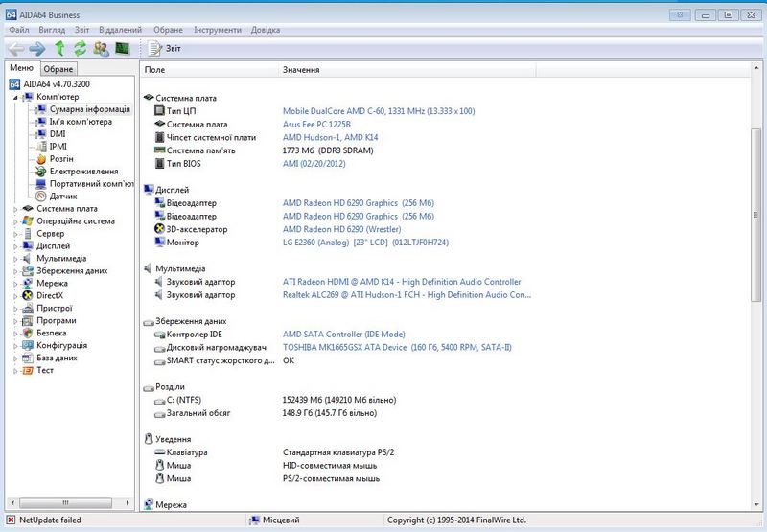This screenshot has height=532, width=767.
Task: Select the Датчик sensor tree item
Action: click(x=62, y=196)
